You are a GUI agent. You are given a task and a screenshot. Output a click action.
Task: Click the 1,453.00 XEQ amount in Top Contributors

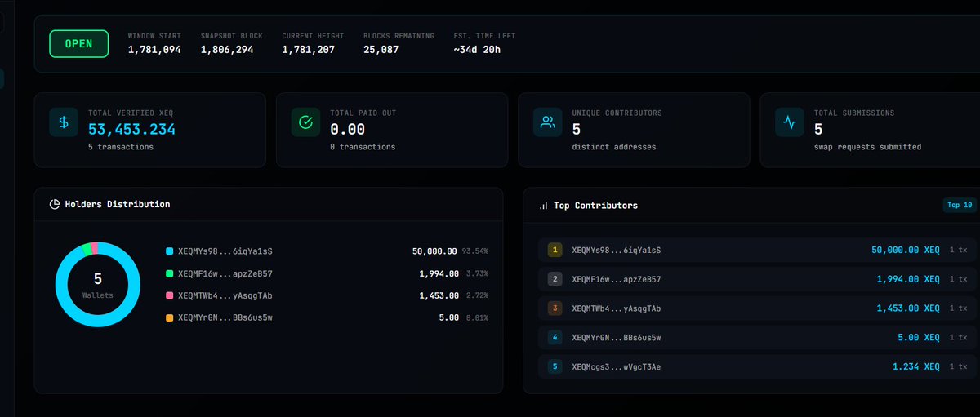[x=908, y=308]
